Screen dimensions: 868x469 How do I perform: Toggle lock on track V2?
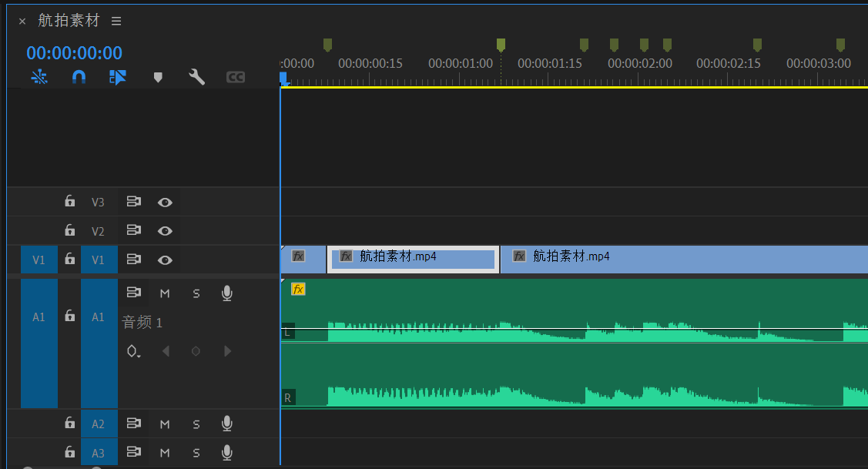tap(70, 229)
